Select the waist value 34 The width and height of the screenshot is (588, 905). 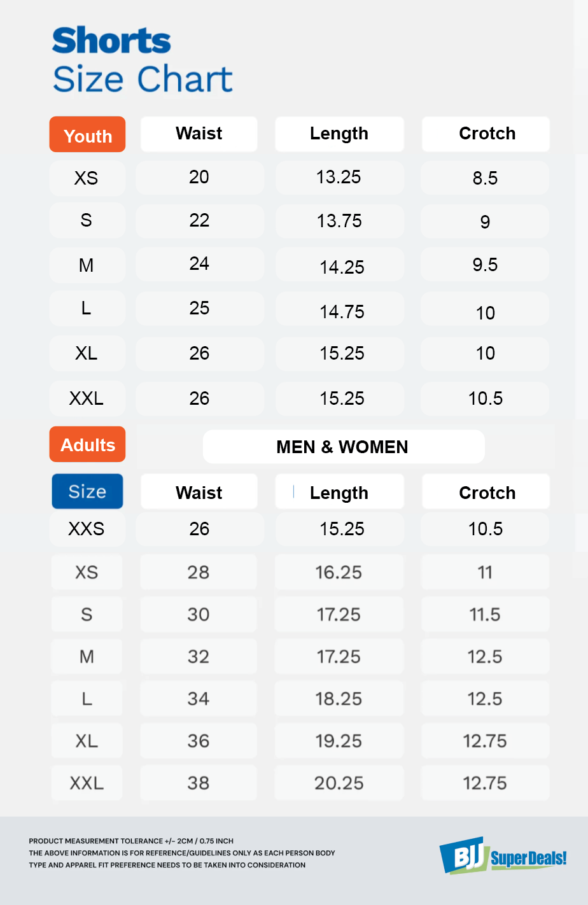[x=199, y=699]
